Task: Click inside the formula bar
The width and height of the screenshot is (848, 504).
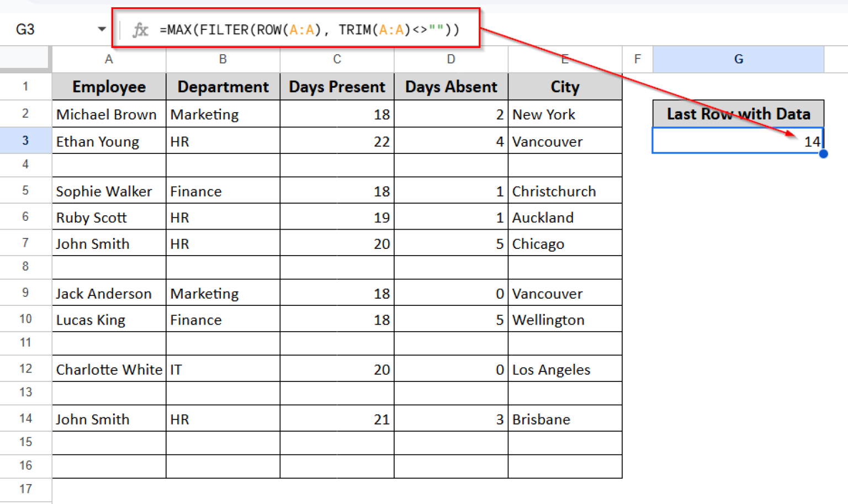Action: point(331,30)
